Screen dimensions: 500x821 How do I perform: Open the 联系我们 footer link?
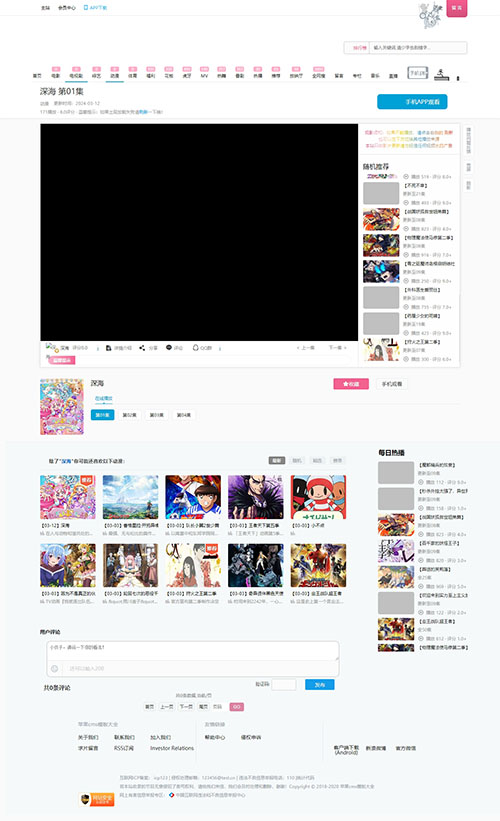[x=124, y=737]
